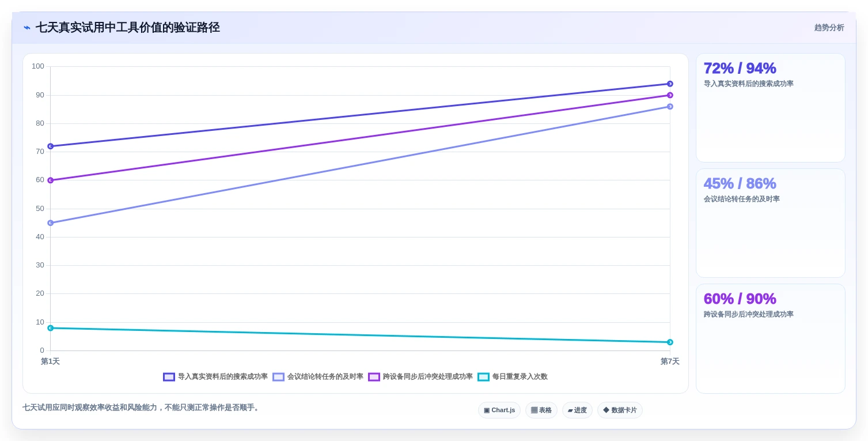Toggle legend swatch for 跨设备同步后冲突处理成功率
Screen dimensions: 868x441
[374, 377]
